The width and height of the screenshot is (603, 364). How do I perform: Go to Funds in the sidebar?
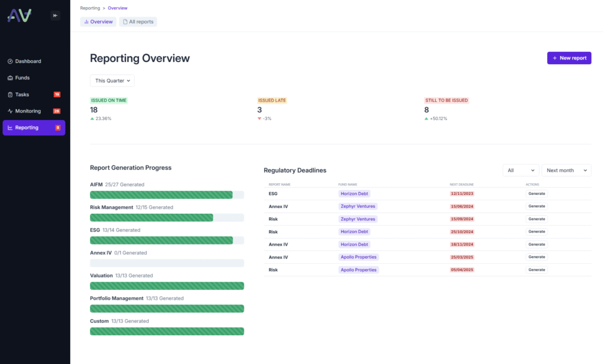tap(22, 78)
